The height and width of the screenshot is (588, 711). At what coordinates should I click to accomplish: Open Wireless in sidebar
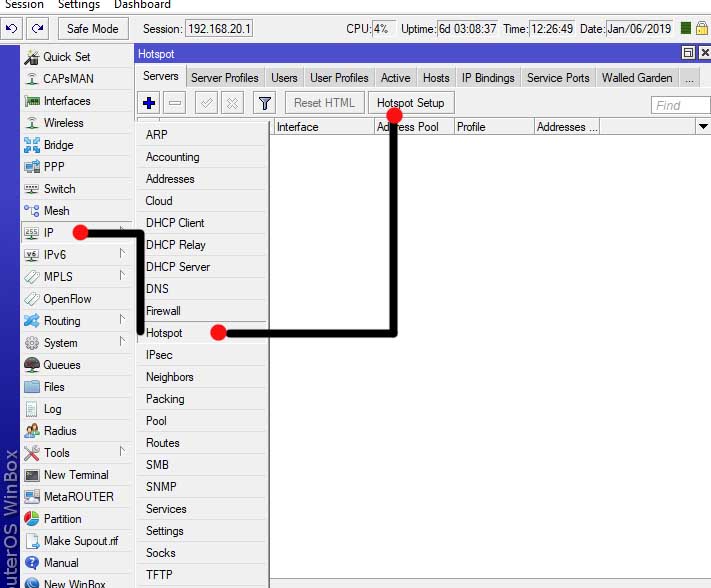(x=76, y=123)
